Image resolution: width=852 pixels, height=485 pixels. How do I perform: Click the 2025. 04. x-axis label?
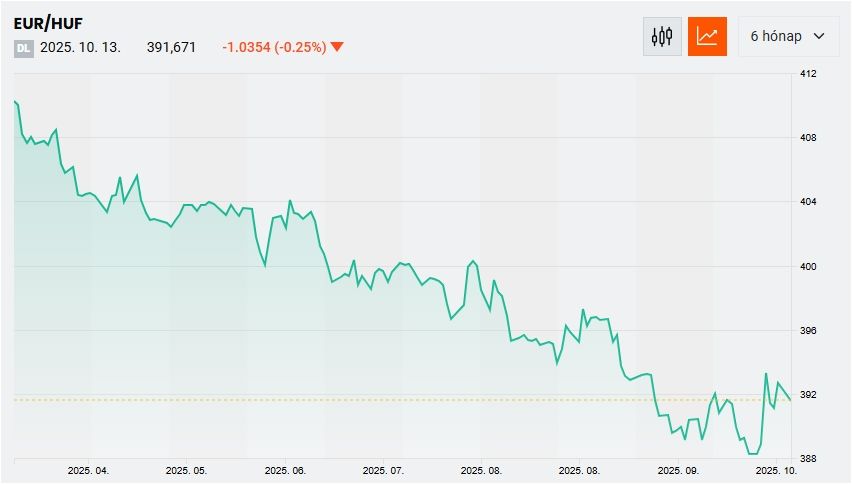point(88,469)
